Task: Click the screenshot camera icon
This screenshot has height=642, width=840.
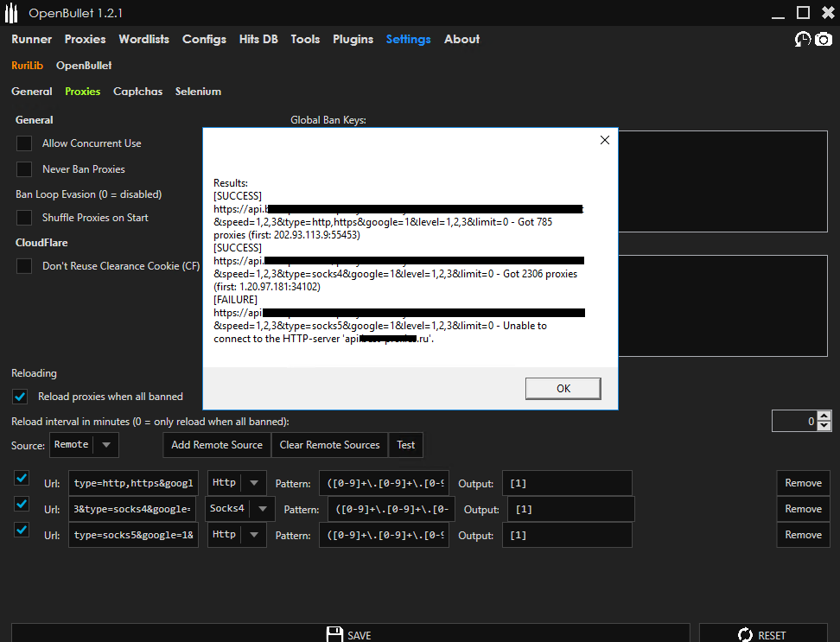Action: 823,39
